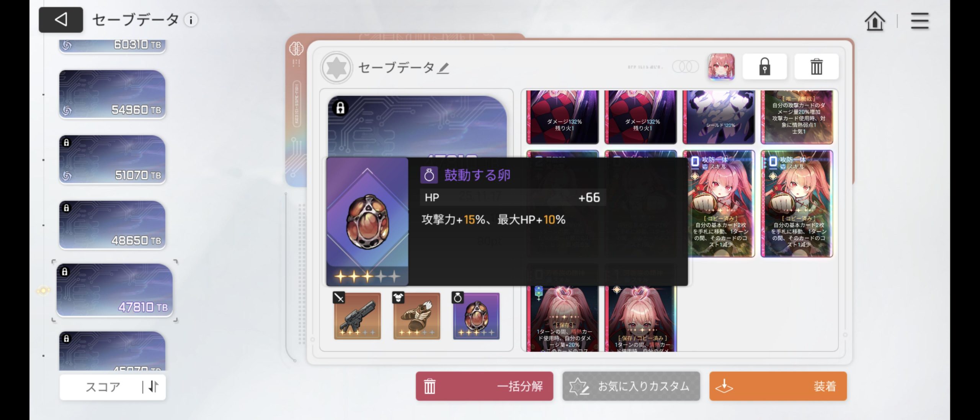This screenshot has width=980, height=420.
Task: Click the 一括分解 bulk dismantle button
Action: tap(484, 386)
